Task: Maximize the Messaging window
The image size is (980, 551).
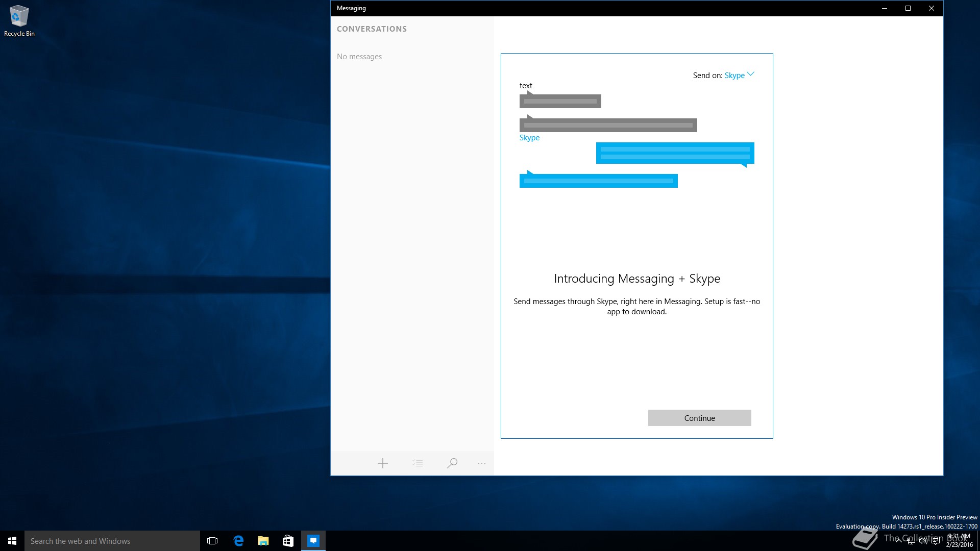Action: (x=908, y=8)
